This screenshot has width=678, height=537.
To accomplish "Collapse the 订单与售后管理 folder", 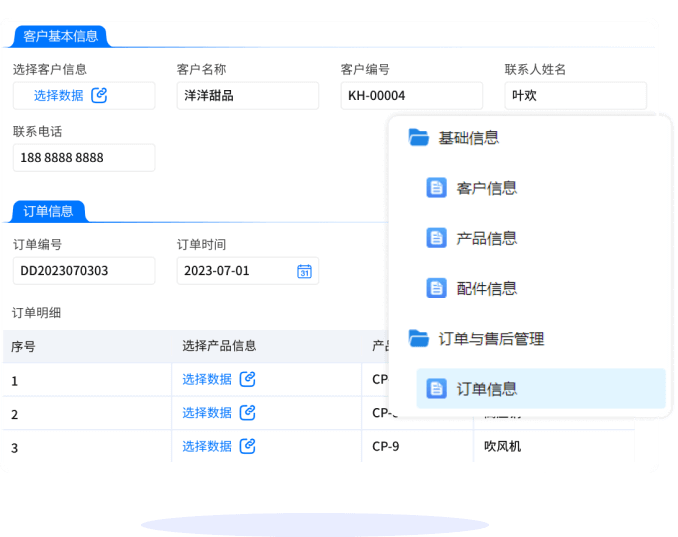I will 418,339.
